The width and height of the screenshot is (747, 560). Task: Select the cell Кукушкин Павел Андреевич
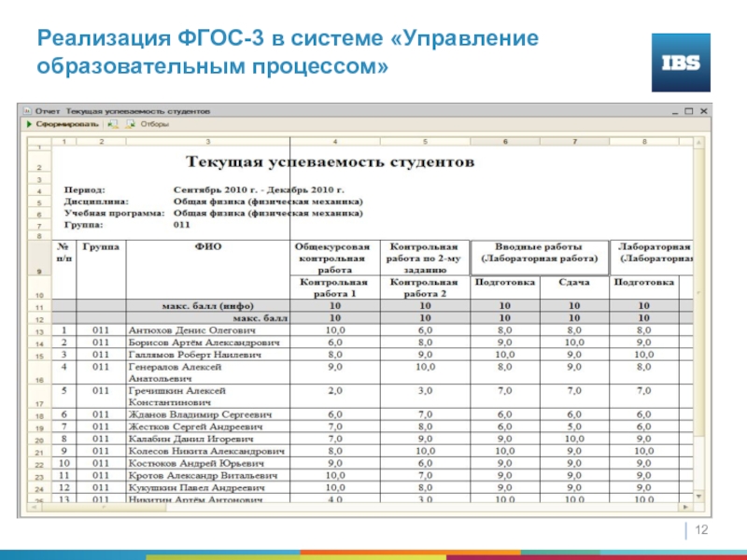[207, 487]
